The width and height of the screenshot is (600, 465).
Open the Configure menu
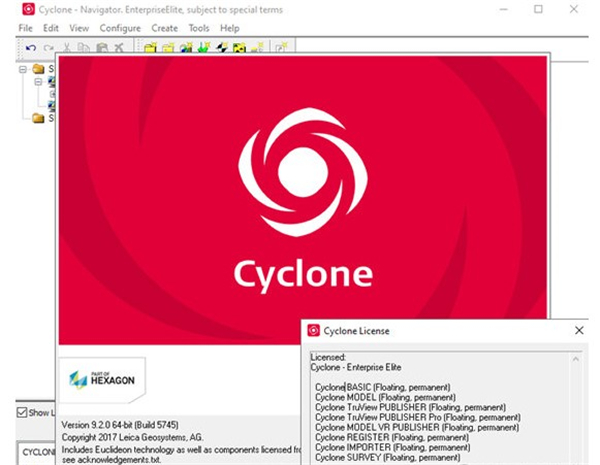point(120,28)
